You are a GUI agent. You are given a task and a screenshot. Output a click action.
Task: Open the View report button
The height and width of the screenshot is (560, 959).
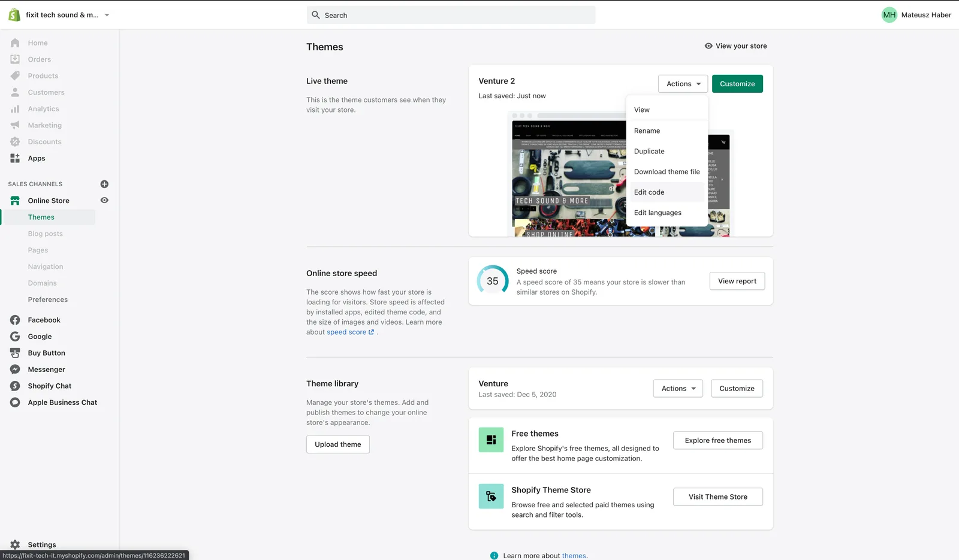pos(737,281)
